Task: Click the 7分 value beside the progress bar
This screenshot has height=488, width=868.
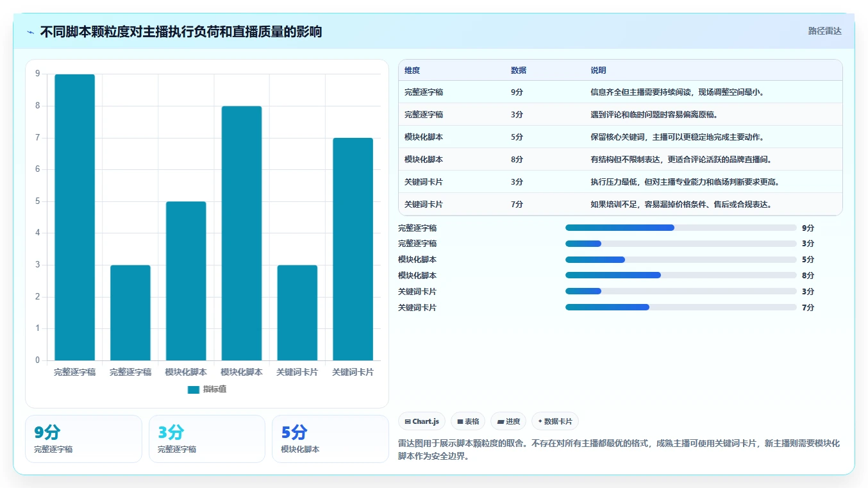Action: [x=808, y=307]
